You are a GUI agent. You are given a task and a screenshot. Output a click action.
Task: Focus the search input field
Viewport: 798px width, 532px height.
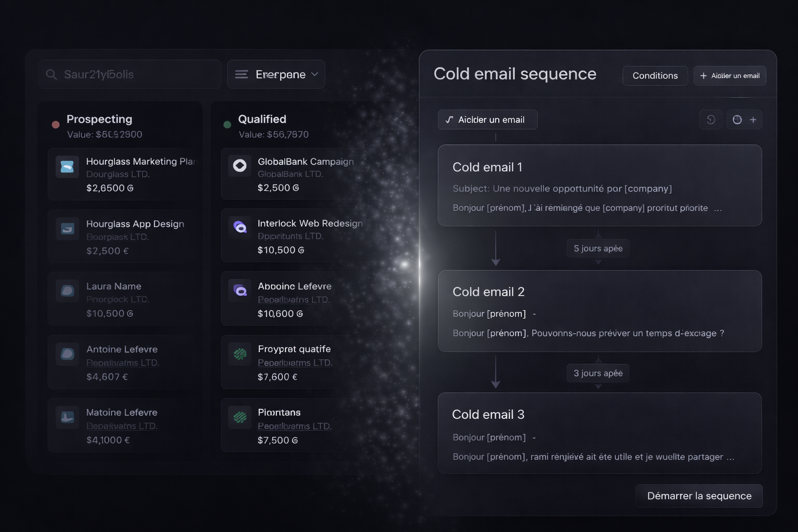coord(135,74)
